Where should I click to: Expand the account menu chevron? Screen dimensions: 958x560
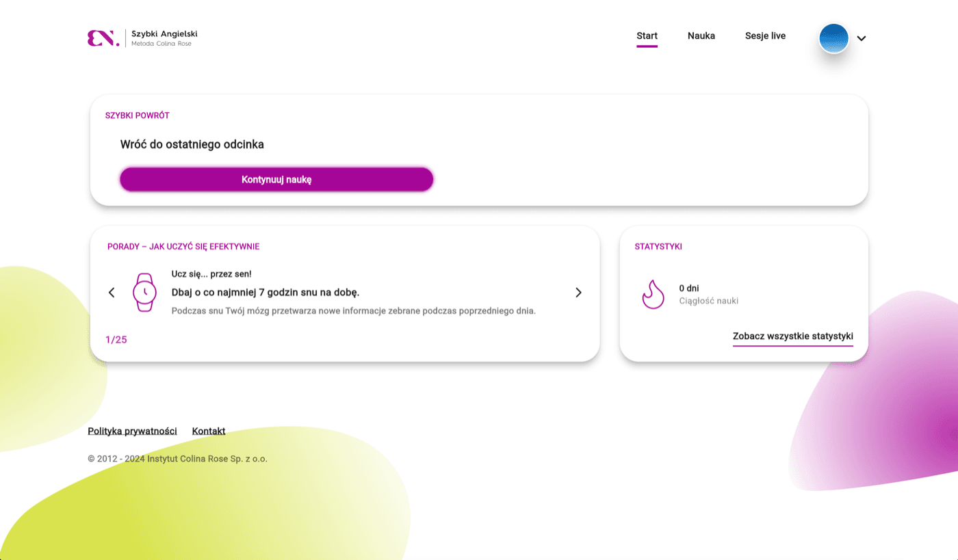pos(862,38)
